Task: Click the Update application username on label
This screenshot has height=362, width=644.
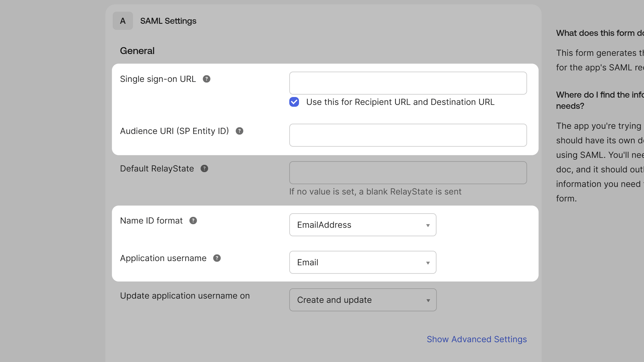Action: point(185,296)
